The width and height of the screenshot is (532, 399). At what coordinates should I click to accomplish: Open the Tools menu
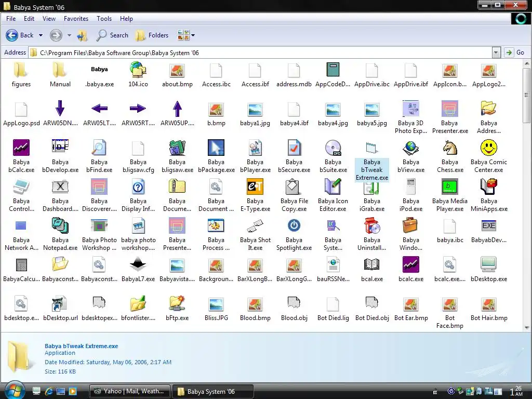pos(104,19)
